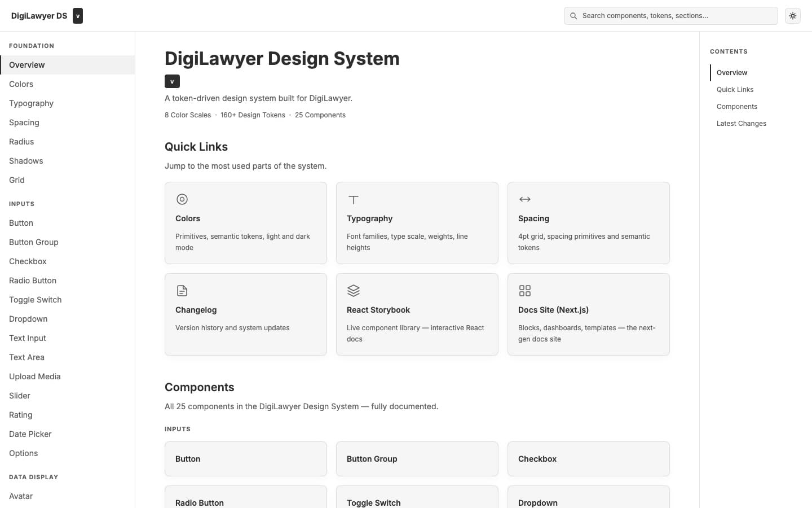Viewport: 812px width, 508px height.
Task: Open Button in the sidebar Inputs section
Action: coord(68,223)
